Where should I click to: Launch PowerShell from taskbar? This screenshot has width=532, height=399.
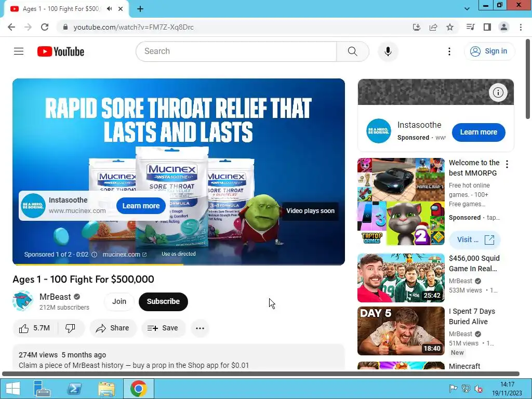pyautogui.click(x=74, y=389)
